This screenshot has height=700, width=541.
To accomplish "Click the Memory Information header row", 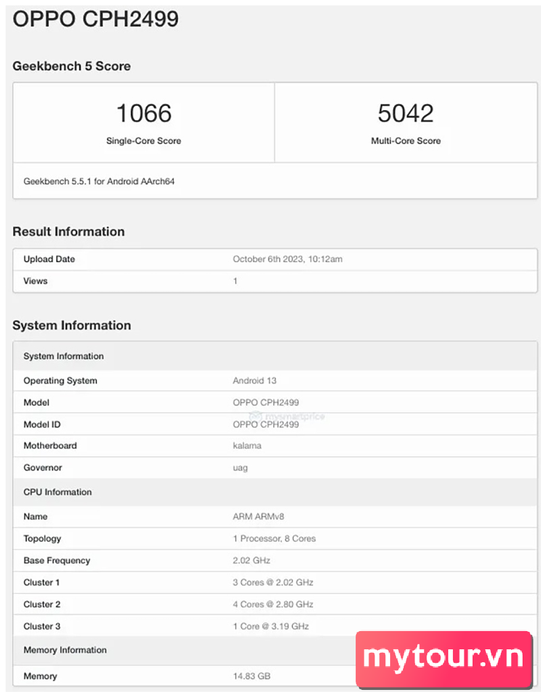I will (x=275, y=650).
